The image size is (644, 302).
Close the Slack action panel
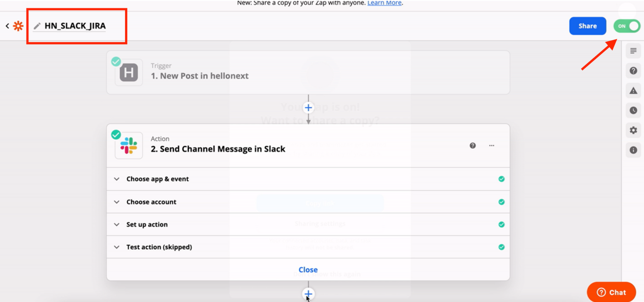point(308,270)
